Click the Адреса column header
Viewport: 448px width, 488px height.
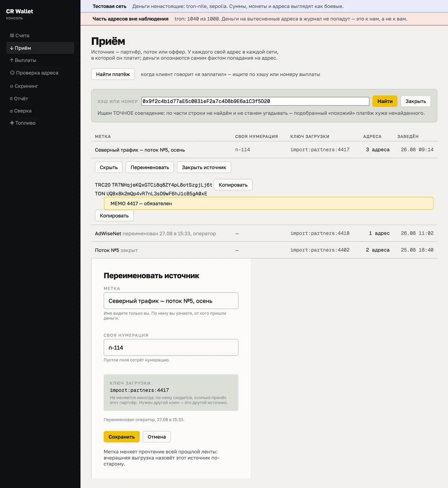(x=372, y=137)
